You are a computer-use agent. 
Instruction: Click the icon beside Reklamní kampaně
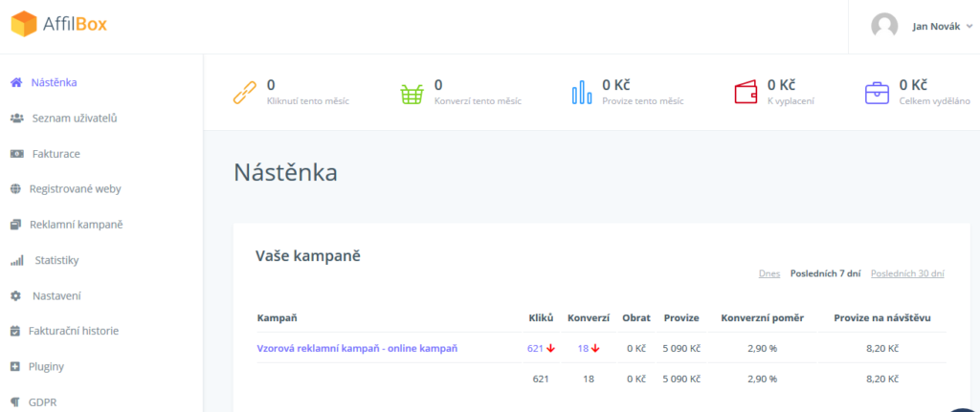[15, 225]
